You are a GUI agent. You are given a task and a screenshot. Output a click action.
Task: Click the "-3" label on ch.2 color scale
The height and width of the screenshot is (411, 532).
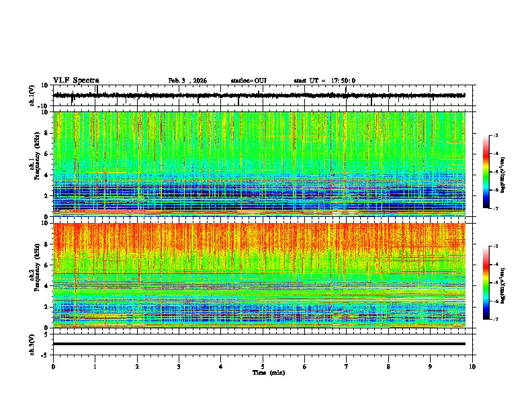496,246
